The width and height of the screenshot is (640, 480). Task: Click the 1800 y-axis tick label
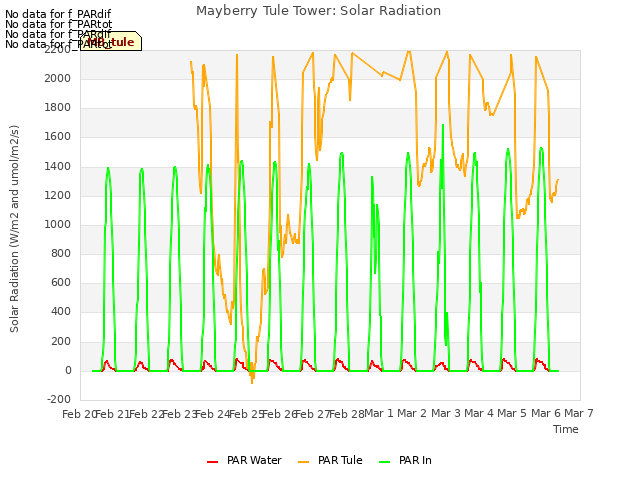point(58,107)
